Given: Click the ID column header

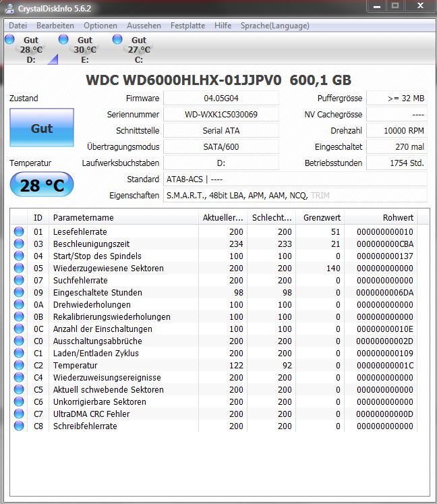Looking at the screenshot, I should 38,218.
